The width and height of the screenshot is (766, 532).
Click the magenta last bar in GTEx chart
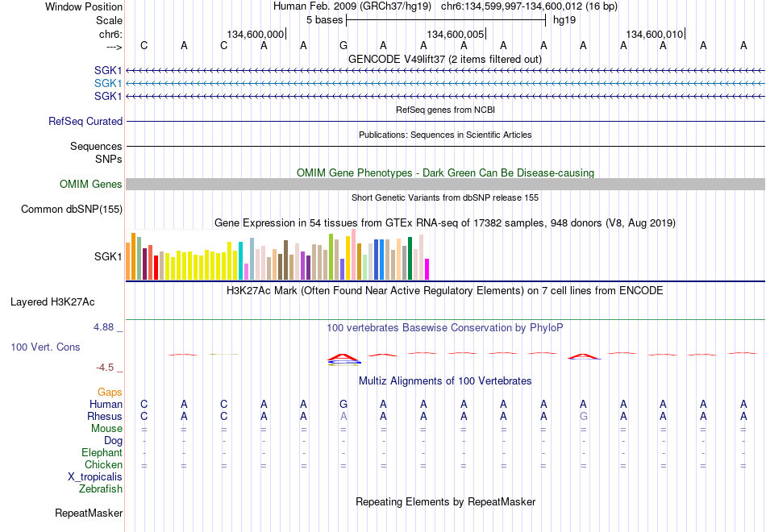pos(427,269)
